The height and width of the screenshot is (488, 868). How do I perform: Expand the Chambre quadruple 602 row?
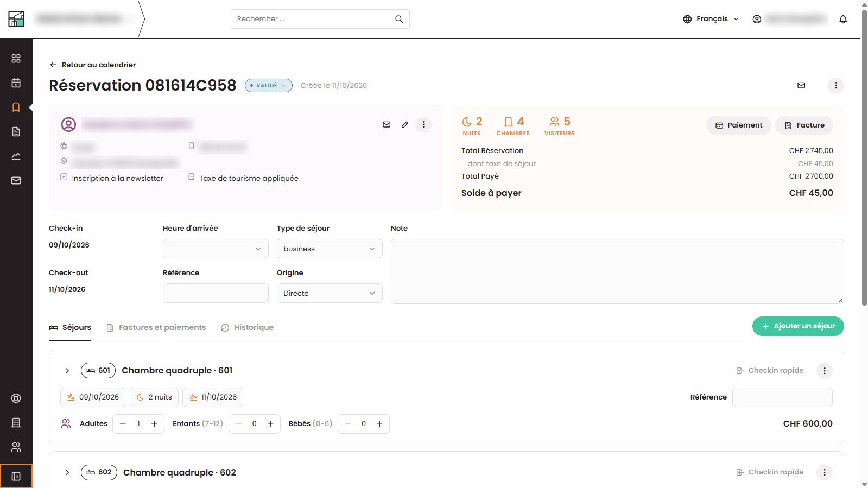tap(67, 472)
